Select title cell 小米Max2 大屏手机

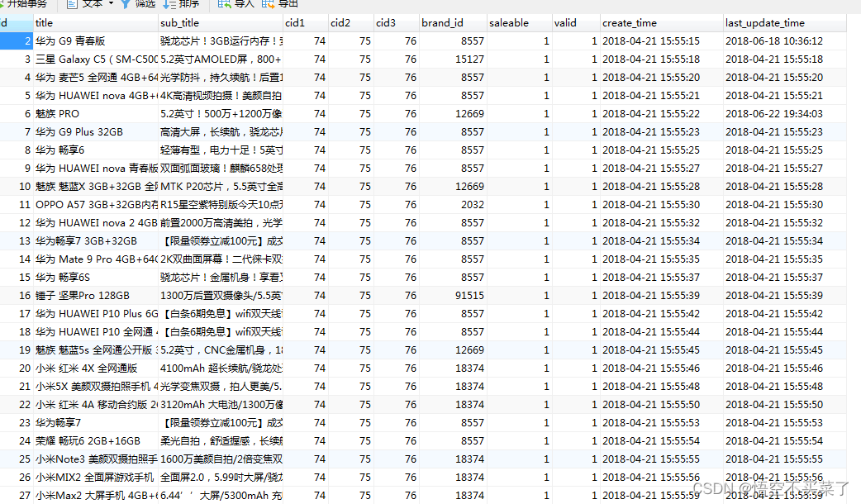[x=96, y=495]
